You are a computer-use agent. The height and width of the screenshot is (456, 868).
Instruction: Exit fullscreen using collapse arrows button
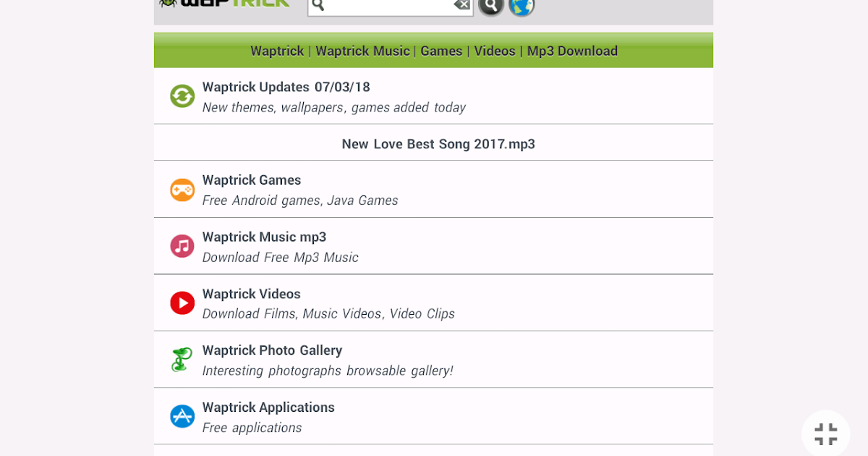click(825, 434)
